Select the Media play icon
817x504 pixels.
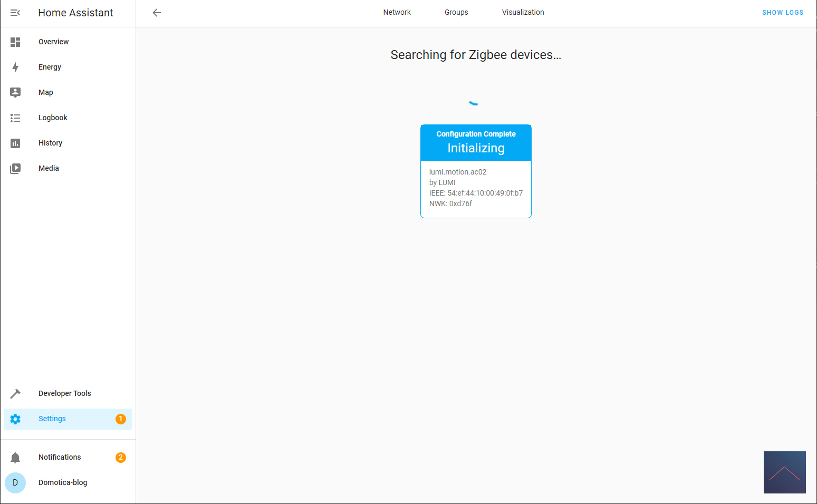click(15, 168)
